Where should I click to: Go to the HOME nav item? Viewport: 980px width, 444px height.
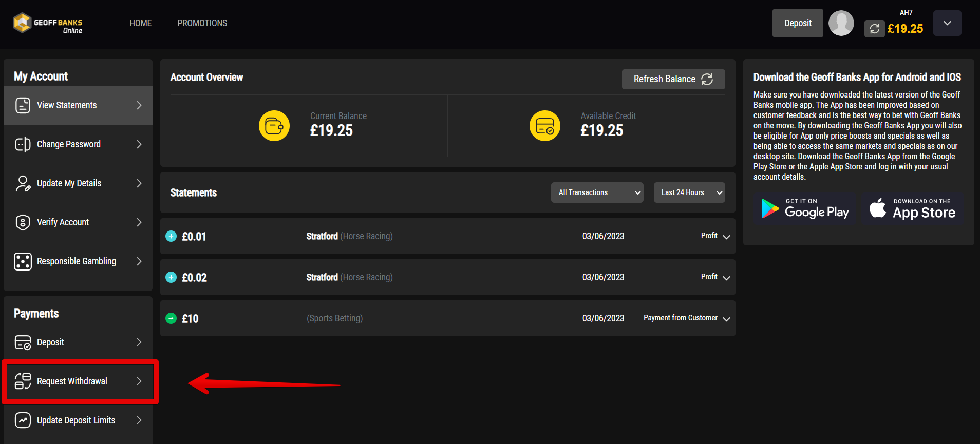(140, 23)
